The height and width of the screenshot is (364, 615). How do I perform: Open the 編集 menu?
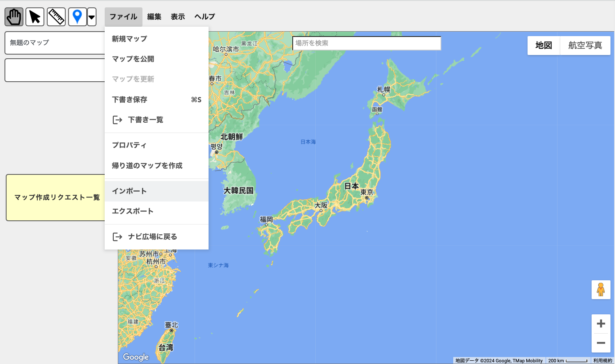(154, 17)
